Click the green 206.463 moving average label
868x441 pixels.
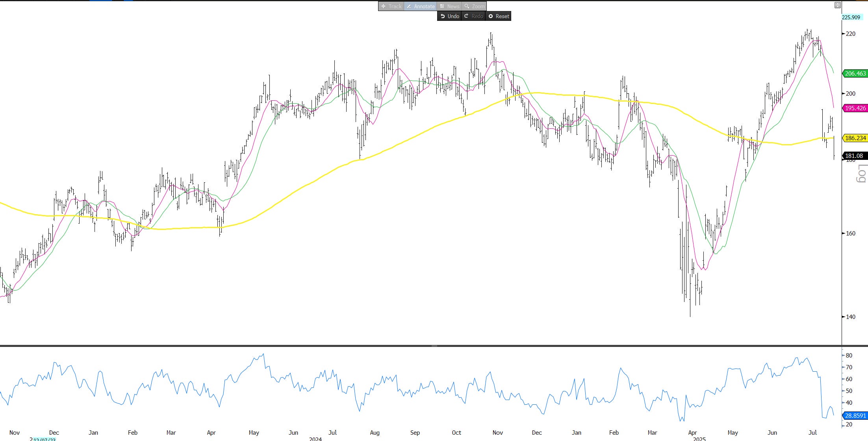point(855,74)
